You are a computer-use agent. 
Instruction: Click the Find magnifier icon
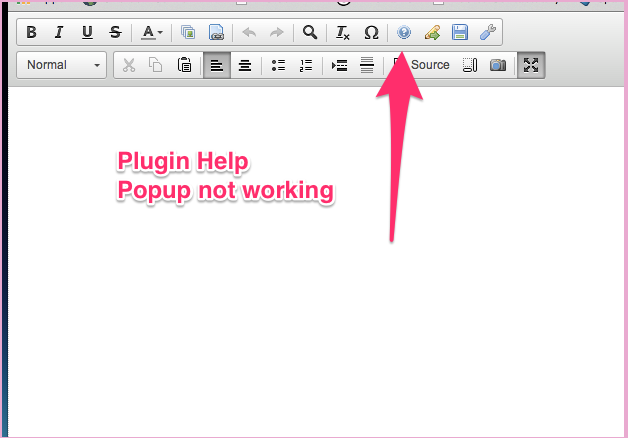tap(310, 32)
